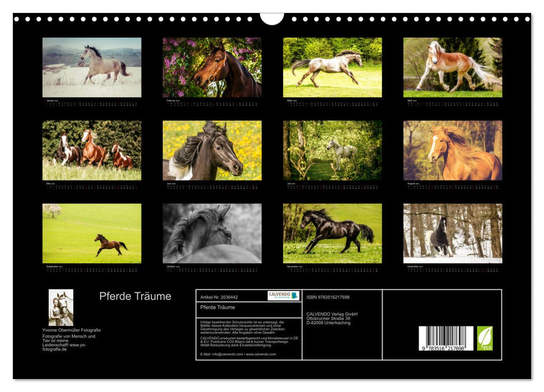The image size is (544, 392).
Task: Open the November black horse photo
Action: (332, 233)
